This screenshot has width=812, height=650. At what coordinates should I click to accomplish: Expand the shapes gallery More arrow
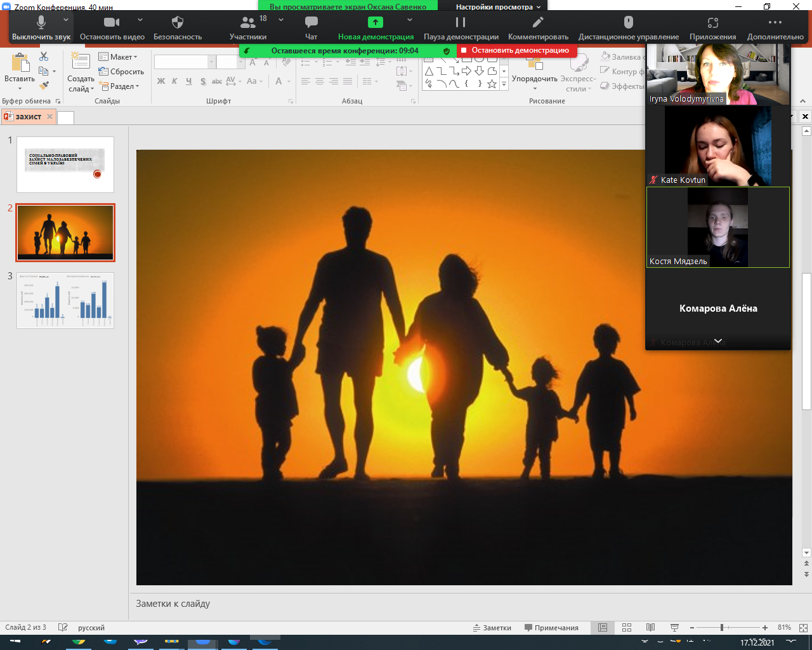pos(504,84)
